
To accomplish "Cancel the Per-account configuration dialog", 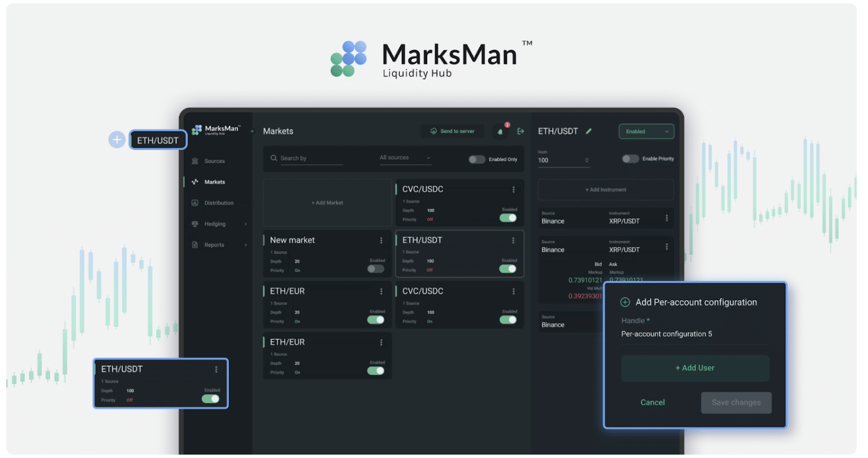I will [x=653, y=403].
